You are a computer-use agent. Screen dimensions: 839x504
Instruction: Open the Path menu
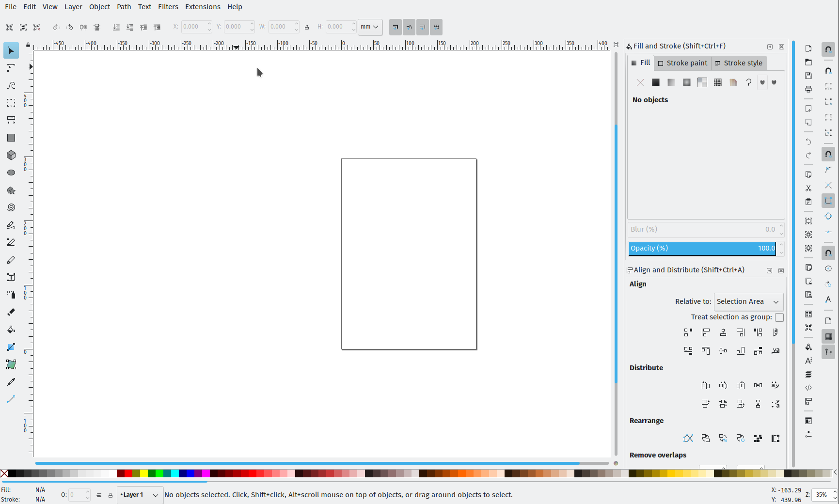[124, 7]
